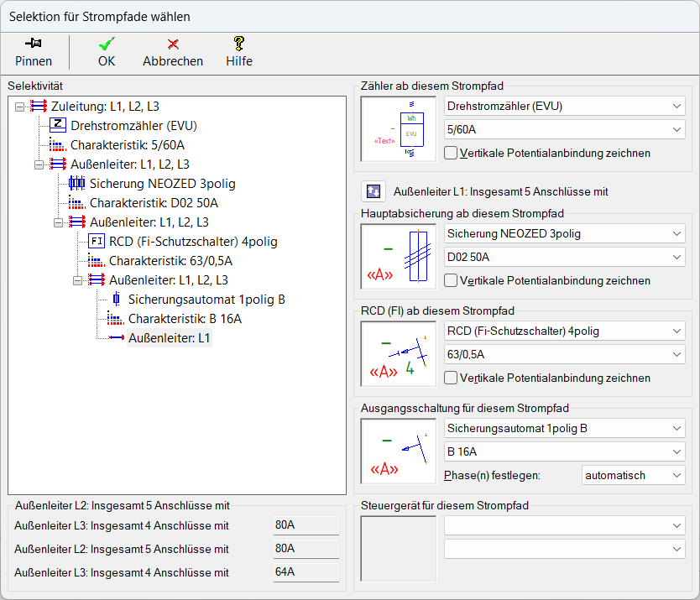
Task: Check Vertikale Potentialanbindung in RCD (FI) section
Action: pyautogui.click(x=452, y=378)
